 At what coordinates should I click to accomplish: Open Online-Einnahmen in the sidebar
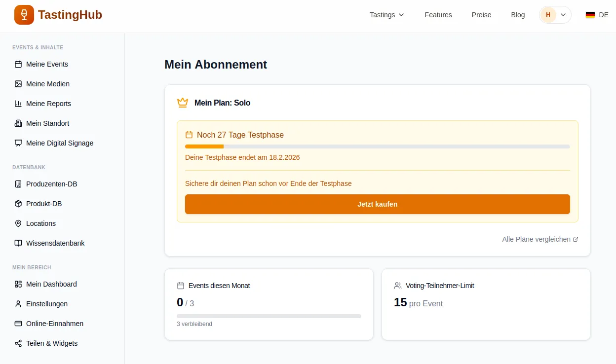click(x=54, y=324)
